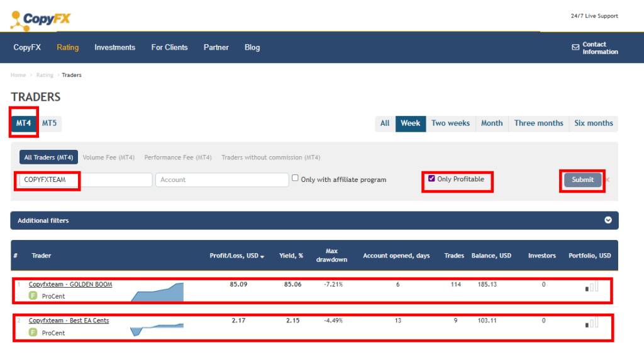Click yield value 2.15
Image resolution: width=644 pixels, height=364 pixels.
tap(292, 321)
